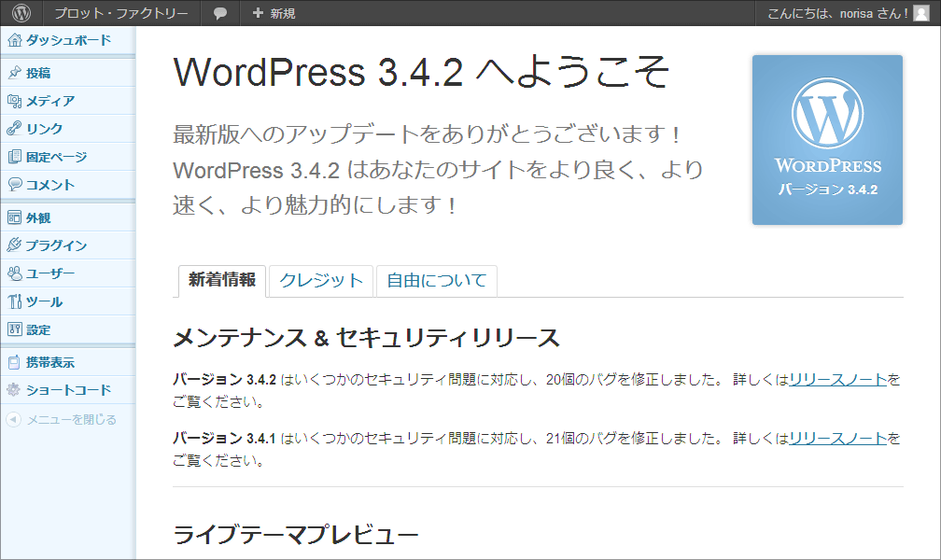The width and height of the screenshot is (941, 560).
Task: Click the appearance icon beside 外観
Action: 14,217
